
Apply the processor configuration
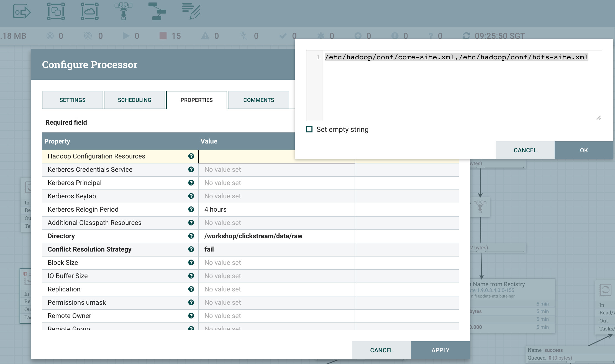click(x=440, y=350)
